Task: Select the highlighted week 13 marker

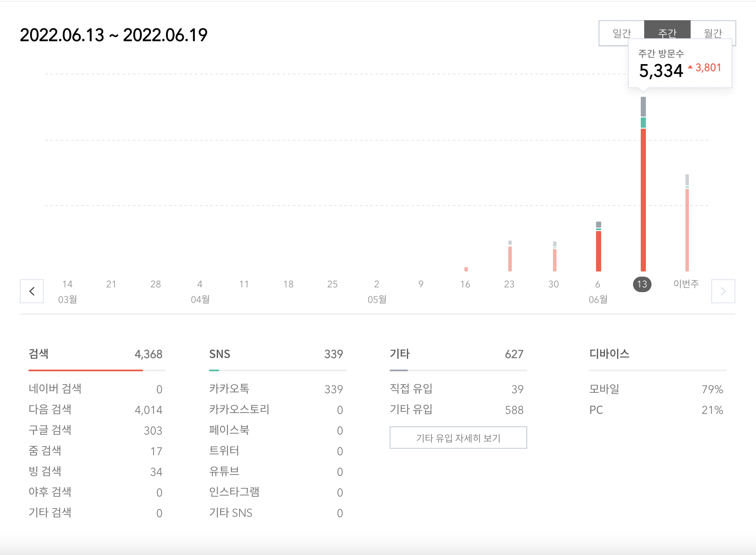Action: click(x=642, y=284)
